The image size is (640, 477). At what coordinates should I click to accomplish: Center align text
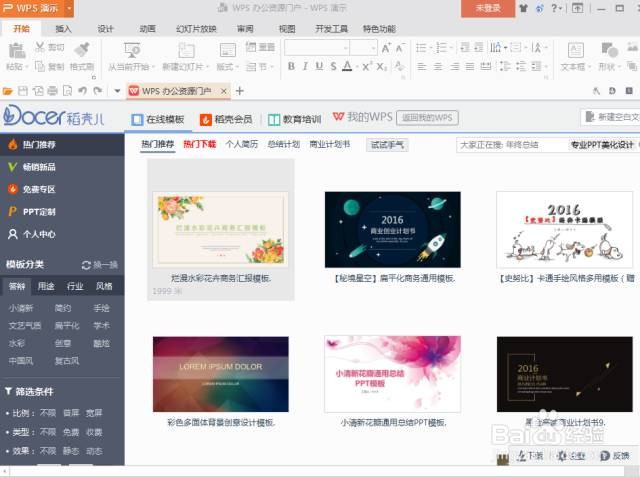point(438,66)
